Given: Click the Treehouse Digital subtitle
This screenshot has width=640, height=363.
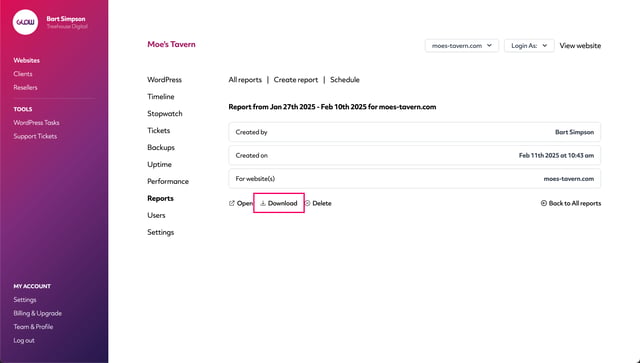Looking at the screenshot, I should click(67, 27).
